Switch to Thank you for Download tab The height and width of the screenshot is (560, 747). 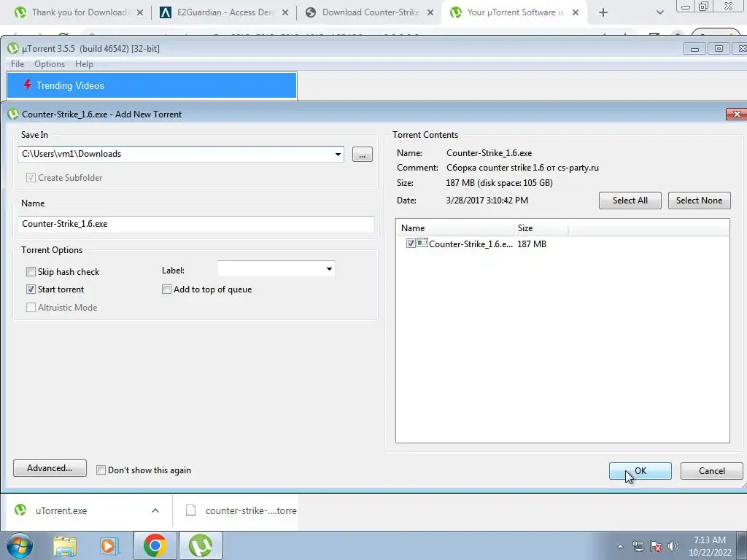pyautogui.click(x=79, y=12)
